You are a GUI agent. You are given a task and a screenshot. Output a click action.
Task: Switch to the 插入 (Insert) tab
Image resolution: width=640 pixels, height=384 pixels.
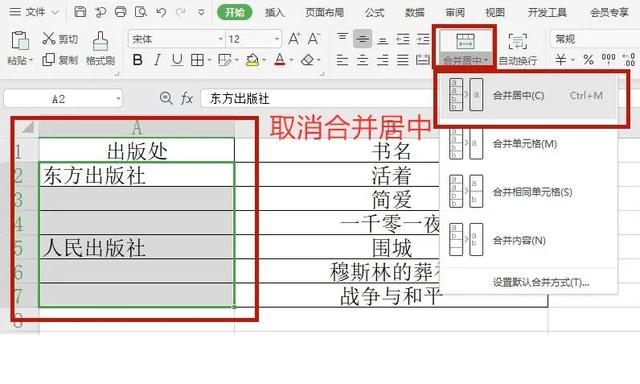coord(274,13)
